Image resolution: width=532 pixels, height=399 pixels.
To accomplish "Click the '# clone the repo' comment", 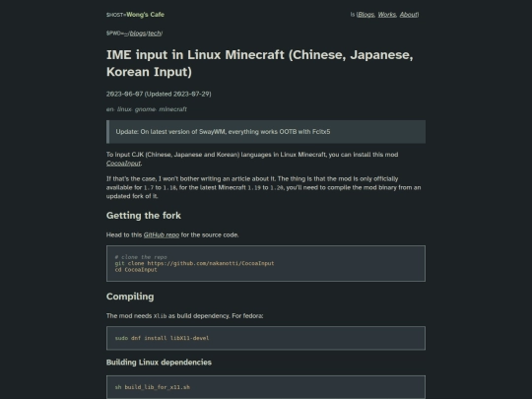I will 141,257.
